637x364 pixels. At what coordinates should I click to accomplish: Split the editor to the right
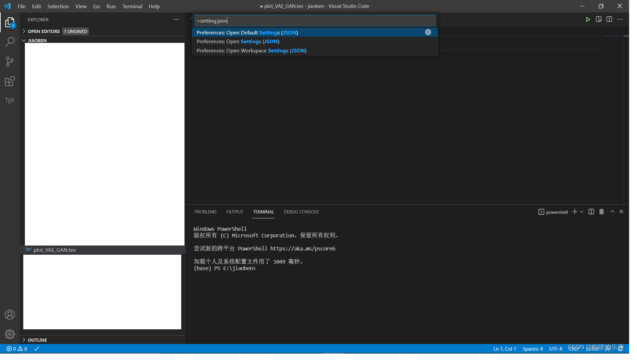[x=609, y=20]
